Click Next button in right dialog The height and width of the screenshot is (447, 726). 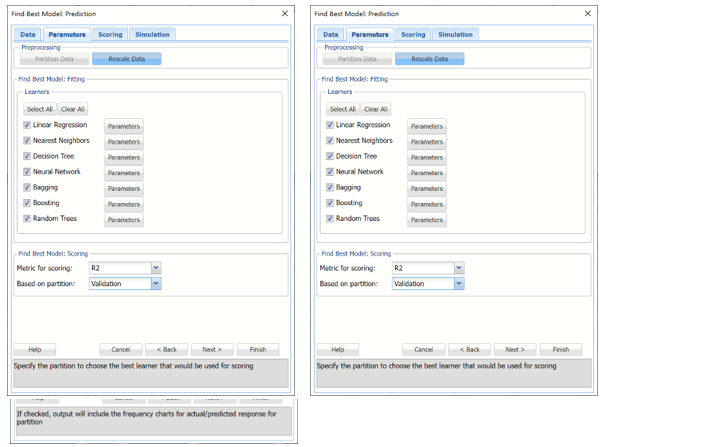tap(514, 350)
